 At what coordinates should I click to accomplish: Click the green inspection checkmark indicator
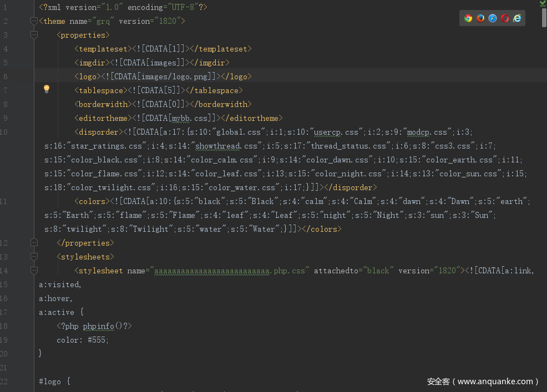543,3
